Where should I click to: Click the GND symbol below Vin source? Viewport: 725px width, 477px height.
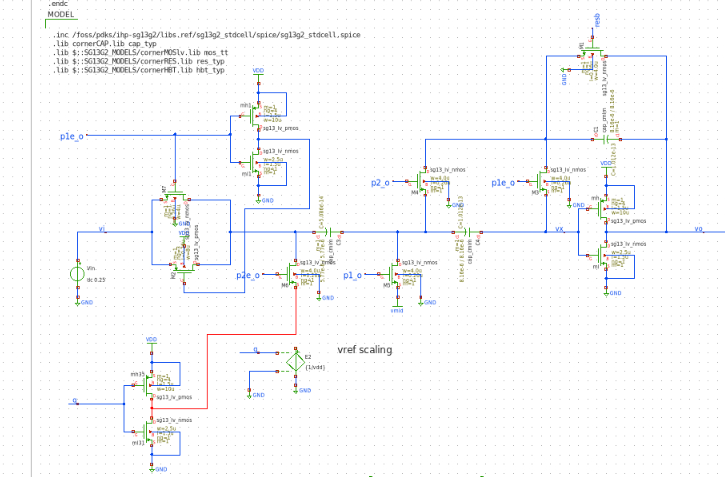(x=78, y=301)
